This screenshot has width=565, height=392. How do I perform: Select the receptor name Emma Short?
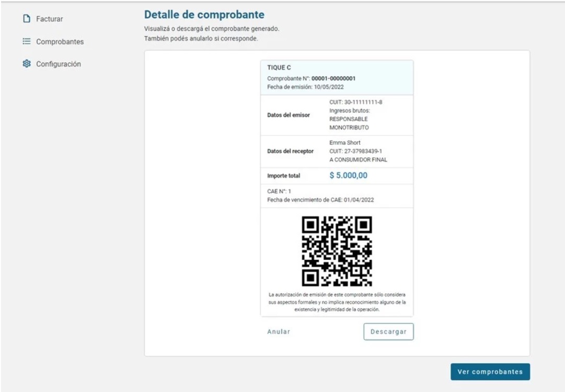coord(345,142)
